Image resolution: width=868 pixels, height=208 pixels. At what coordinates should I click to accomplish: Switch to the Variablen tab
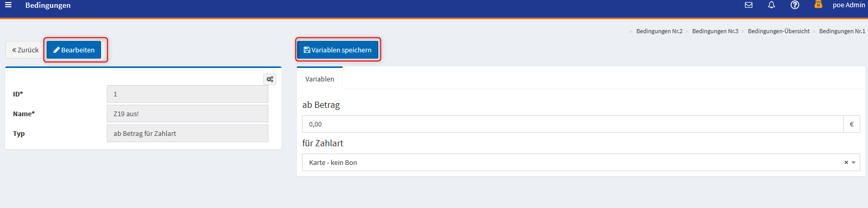[320, 79]
